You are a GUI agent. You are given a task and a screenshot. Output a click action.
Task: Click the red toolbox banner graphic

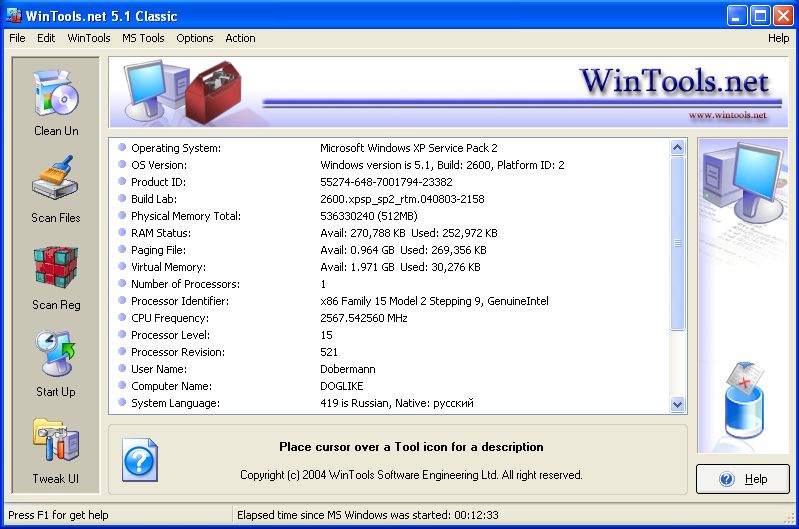point(214,91)
